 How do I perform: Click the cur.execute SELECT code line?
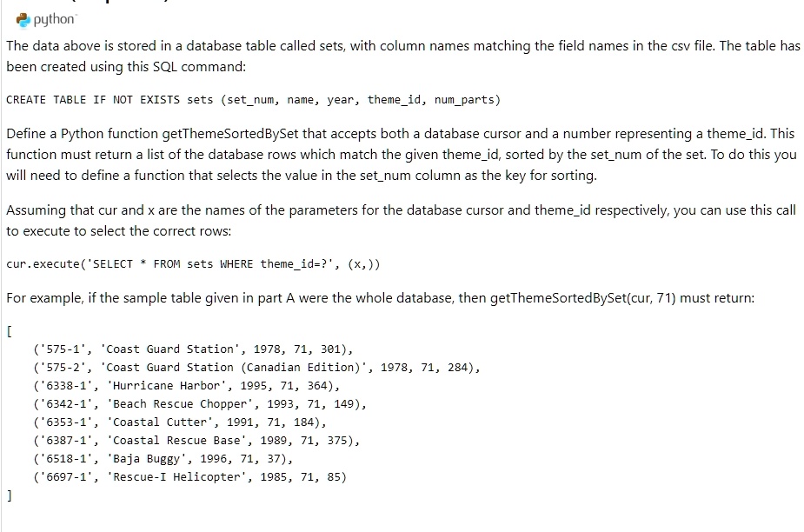point(193,264)
